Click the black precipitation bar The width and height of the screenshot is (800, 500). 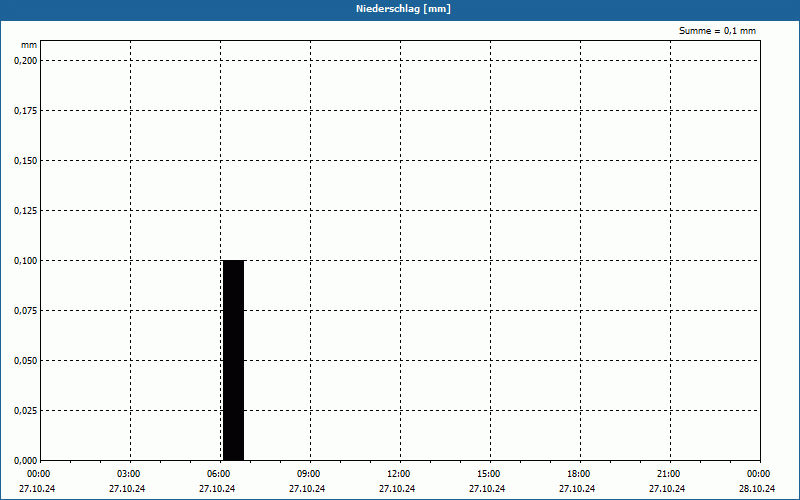[233, 360]
